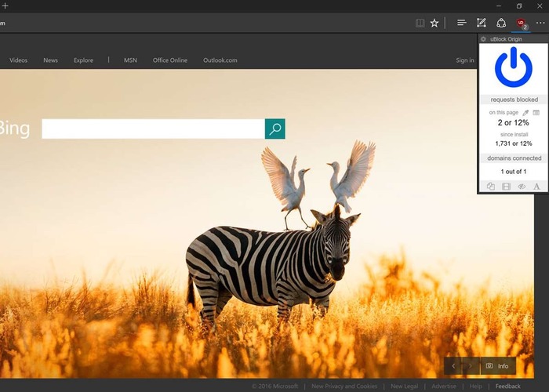This screenshot has width=549, height=392.
Task: Click the 'domains connected' heading
Action: point(514,158)
